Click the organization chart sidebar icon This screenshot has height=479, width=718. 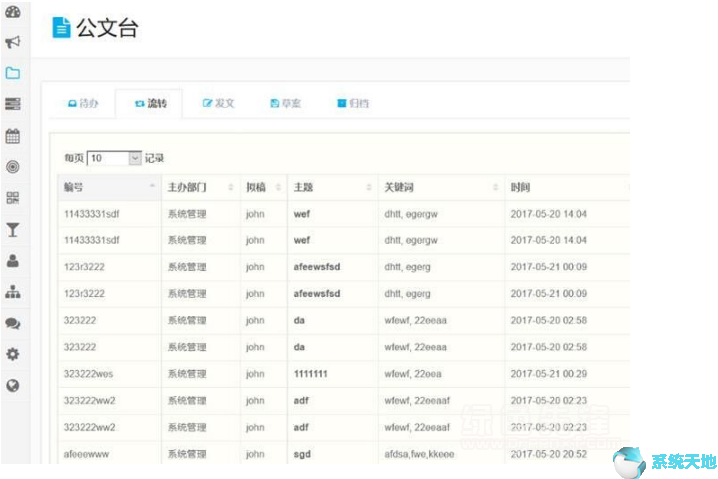tap(13, 292)
